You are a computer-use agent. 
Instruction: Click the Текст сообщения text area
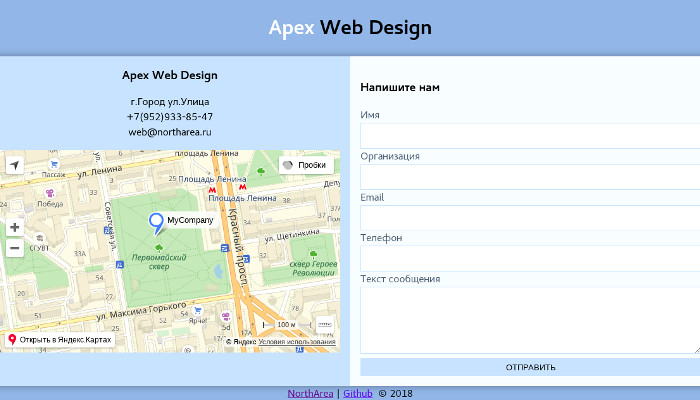click(x=530, y=320)
